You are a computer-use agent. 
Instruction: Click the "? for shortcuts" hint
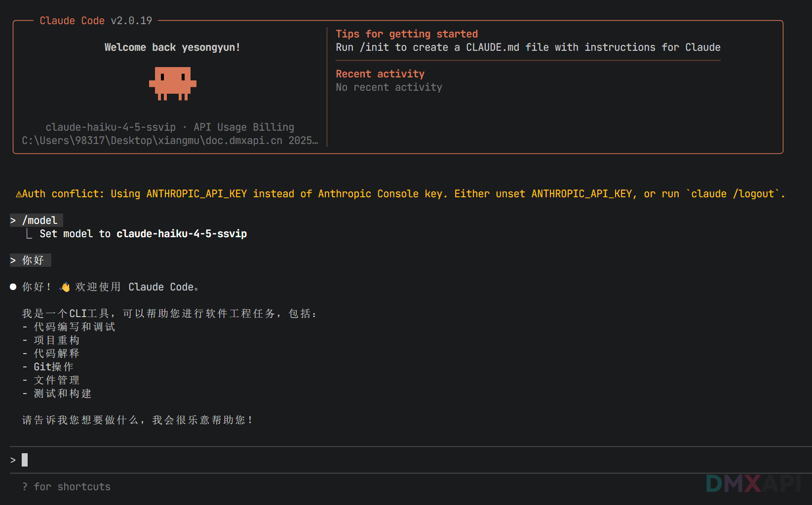pyautogui.click(x=67, y=487)
